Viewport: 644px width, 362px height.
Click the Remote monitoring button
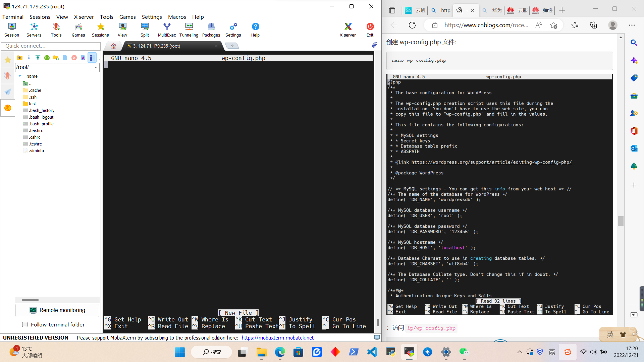click(x=57, y=310)
